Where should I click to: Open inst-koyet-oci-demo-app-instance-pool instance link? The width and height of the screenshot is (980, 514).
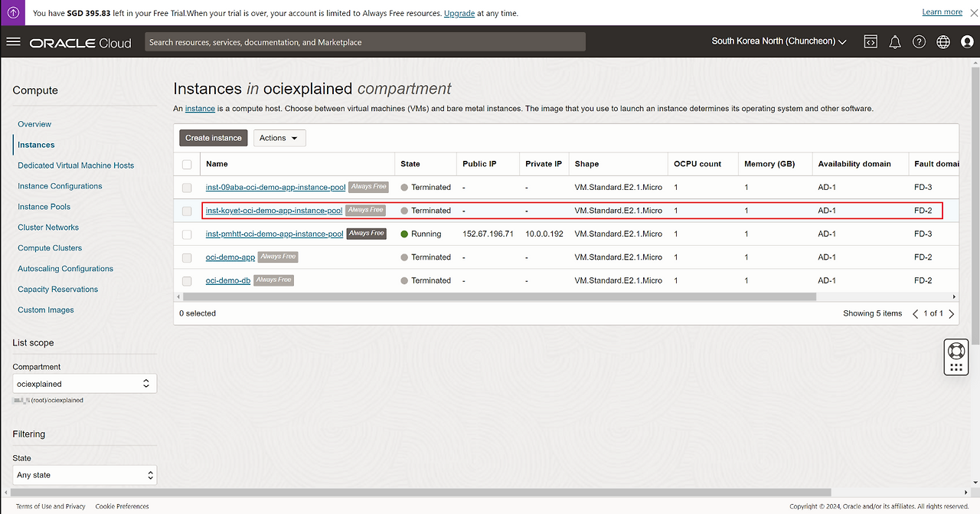click(274, 210)
